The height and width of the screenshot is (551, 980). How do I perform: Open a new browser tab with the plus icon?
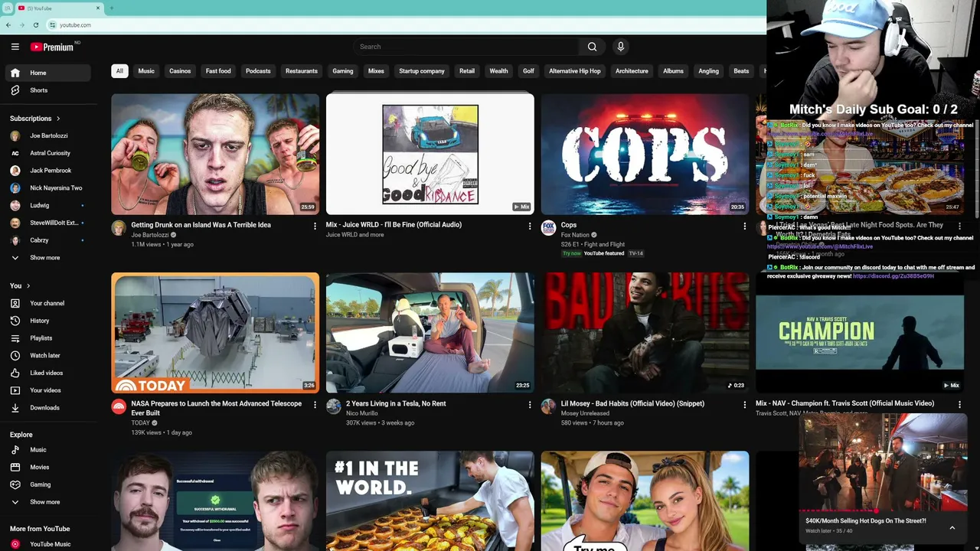coord(112,8)
